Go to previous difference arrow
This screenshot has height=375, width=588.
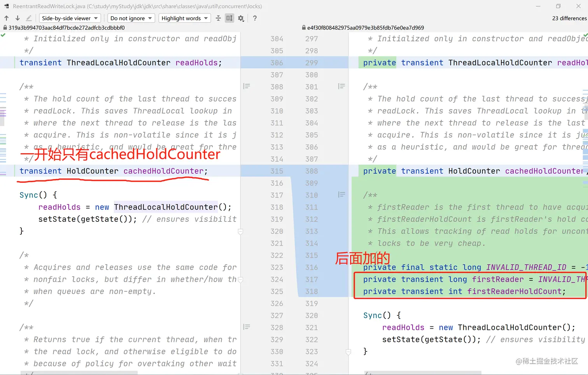pos(7,18)
